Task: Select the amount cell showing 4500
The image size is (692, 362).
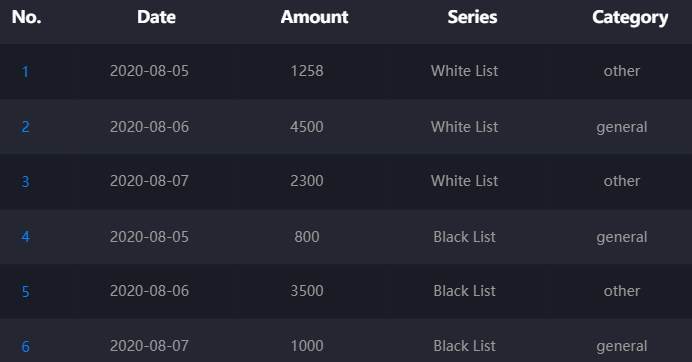Action: point(307,127)
